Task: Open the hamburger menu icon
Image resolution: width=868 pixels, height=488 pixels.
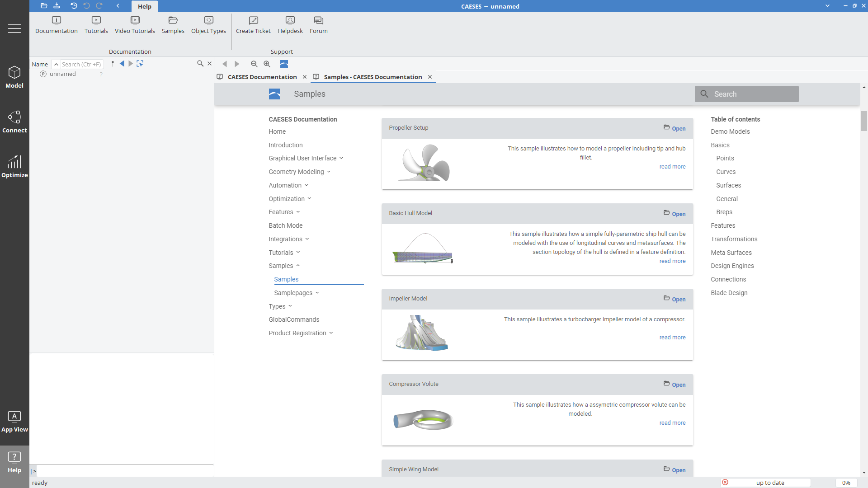Action: coord(14,28)
